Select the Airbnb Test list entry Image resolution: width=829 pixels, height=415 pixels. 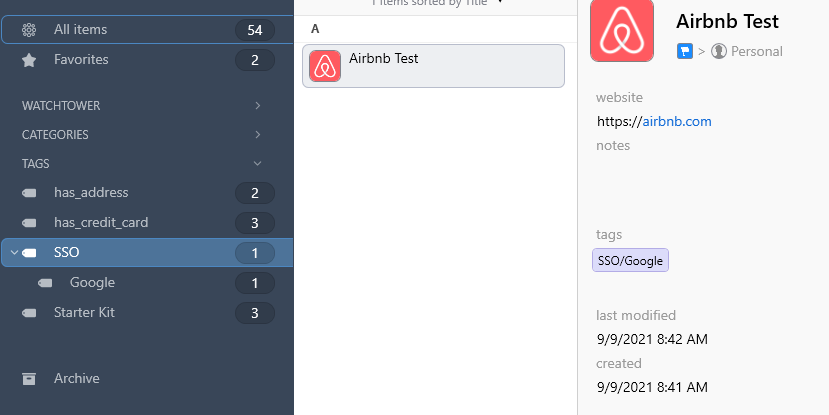click(433, 66)
